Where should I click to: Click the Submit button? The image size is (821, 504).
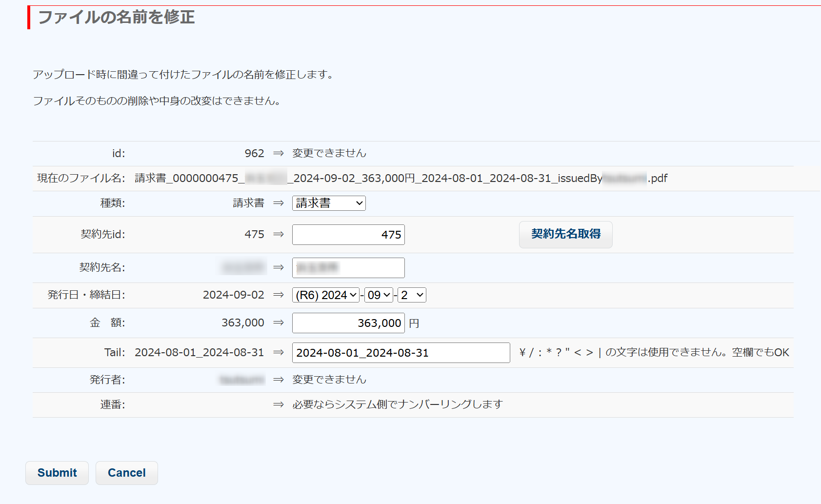(57, 473)
